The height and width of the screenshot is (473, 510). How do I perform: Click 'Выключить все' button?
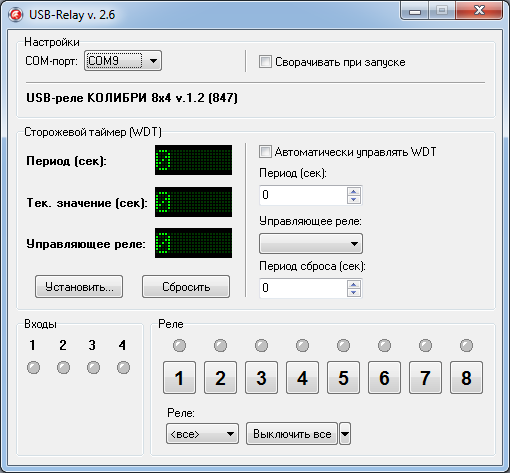click(x=292, y=434)
